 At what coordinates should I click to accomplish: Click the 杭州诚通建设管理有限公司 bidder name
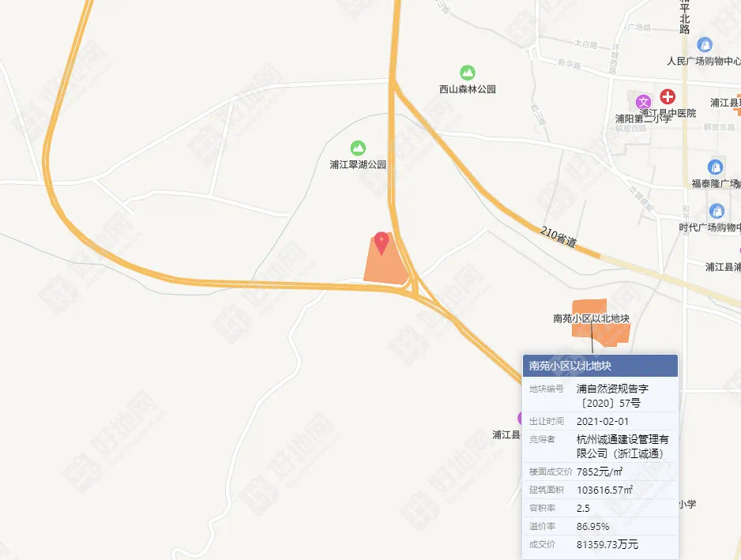point(623,446)
